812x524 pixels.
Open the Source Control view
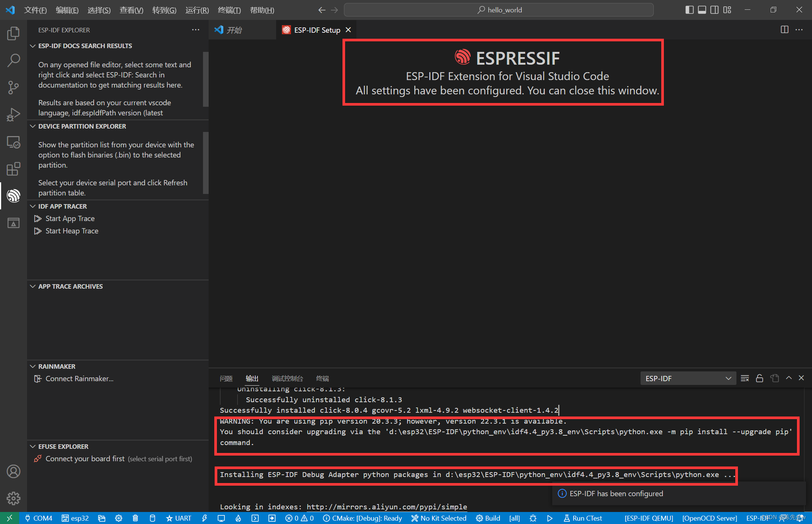pyautogui.click(x=14, y=87)
